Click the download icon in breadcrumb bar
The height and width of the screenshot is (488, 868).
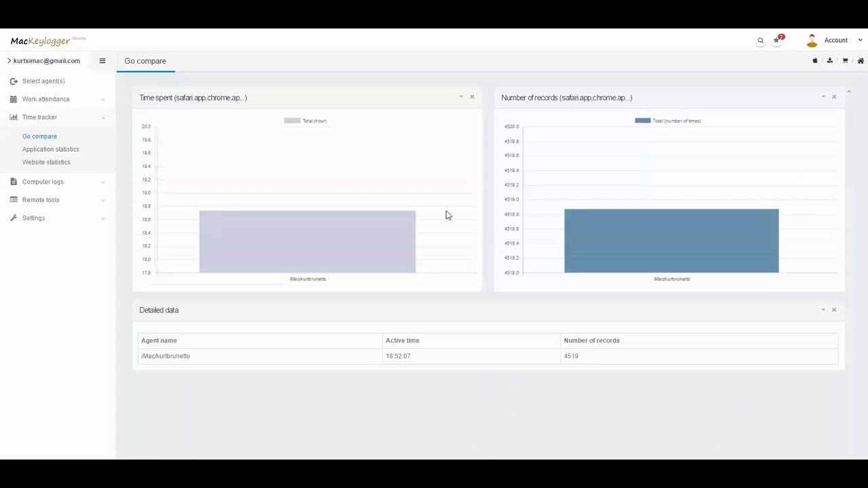click(830, 61)
